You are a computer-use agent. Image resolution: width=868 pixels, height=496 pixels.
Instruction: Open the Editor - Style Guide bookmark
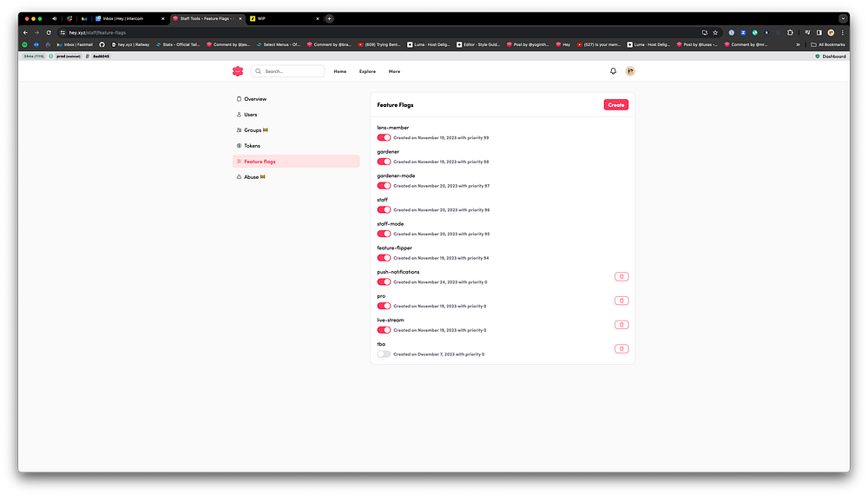pos(478,44)
